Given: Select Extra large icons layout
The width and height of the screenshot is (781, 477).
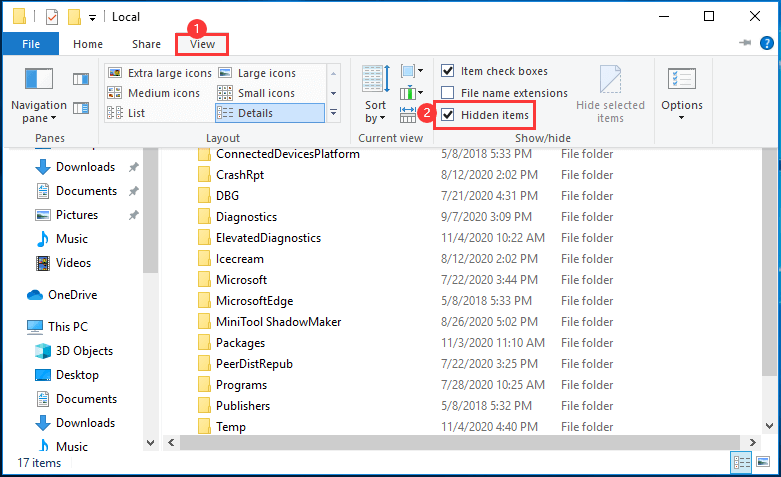Looking at the screenshot, I should tap(160, 73).
